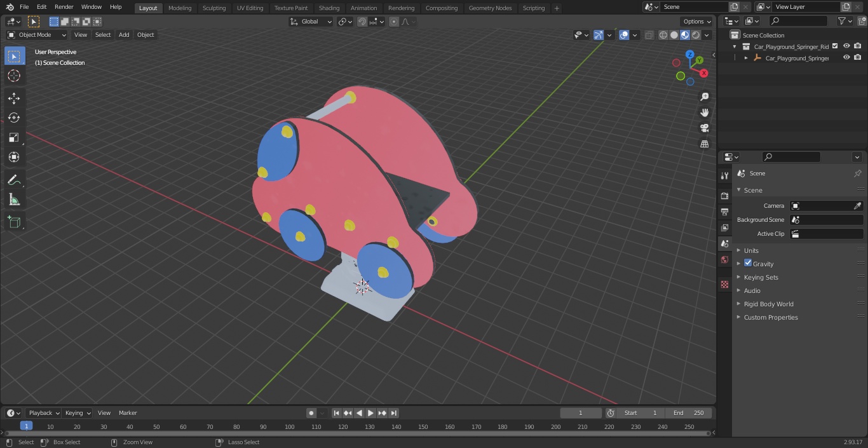Screen dimensions: 868x448
Task: Activate the Rotate tool
Action: coord(14,118)
